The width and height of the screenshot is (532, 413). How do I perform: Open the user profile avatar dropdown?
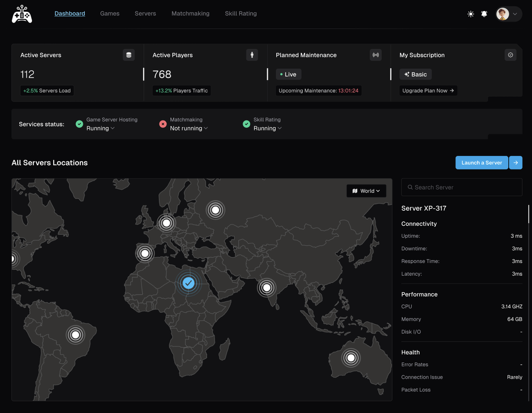click(x=508, y=14)
